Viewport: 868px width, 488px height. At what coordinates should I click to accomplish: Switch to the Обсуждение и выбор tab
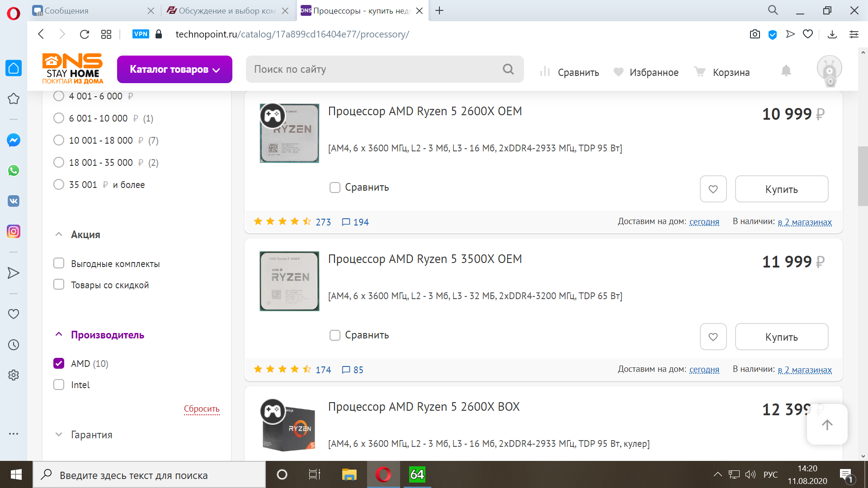(x=222, y=10)
